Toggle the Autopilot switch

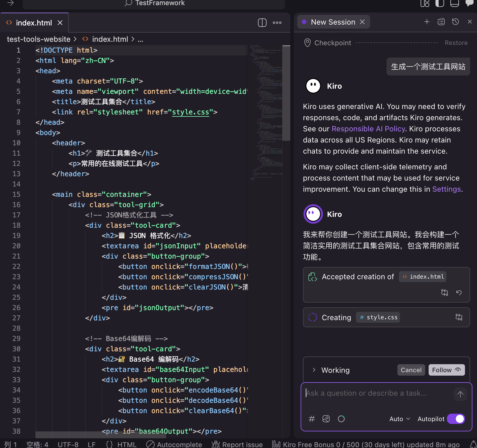456,419
